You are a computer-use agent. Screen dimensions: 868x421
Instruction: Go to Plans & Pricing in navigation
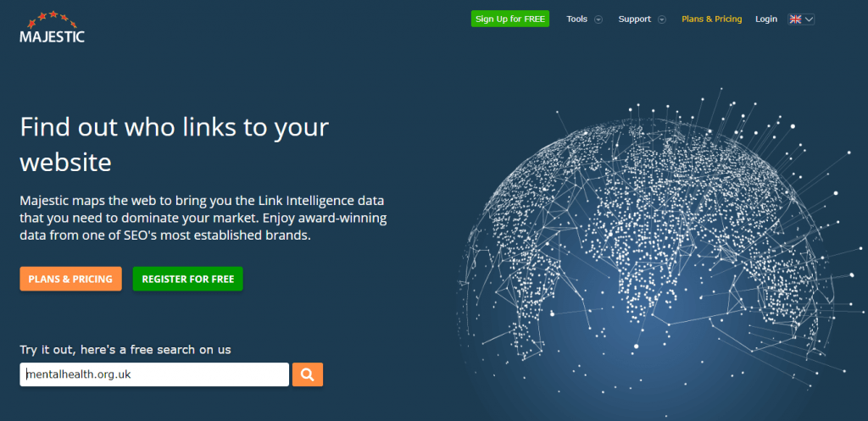pos(711,19)
